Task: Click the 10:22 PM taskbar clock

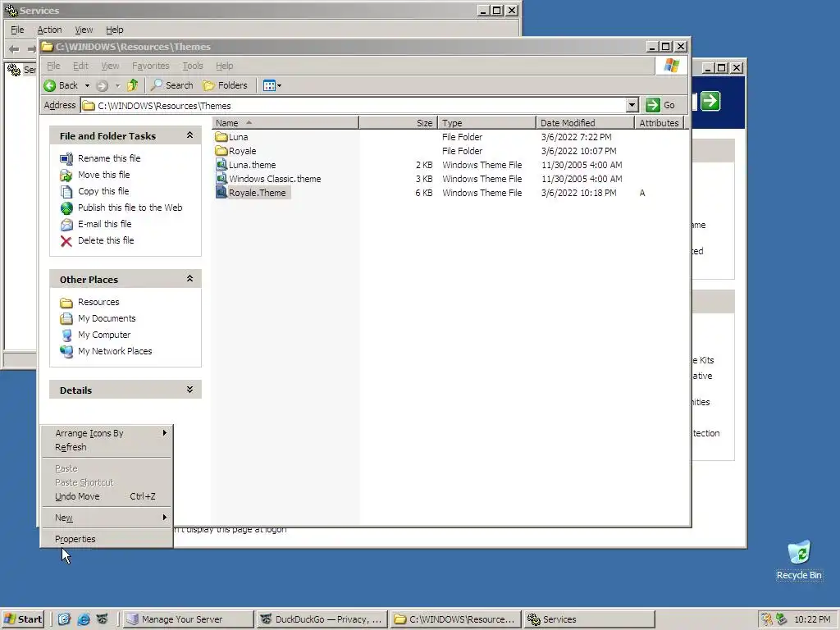Action: (812, 619)
